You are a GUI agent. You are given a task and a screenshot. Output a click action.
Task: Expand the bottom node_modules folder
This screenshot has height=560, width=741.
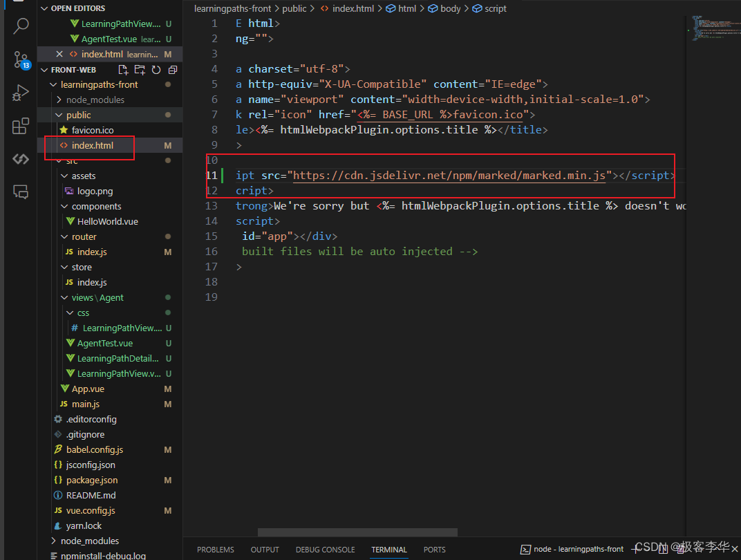pos(53,541)
